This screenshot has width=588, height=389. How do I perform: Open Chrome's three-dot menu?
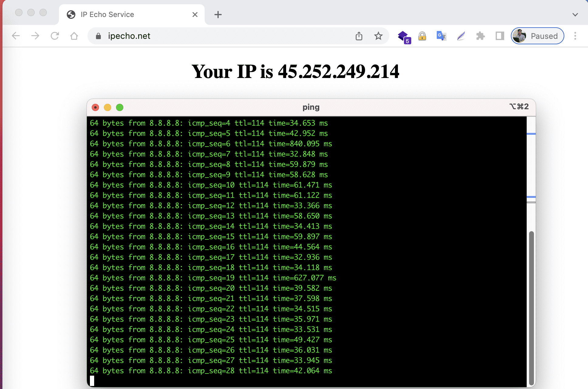pos(575,36)
